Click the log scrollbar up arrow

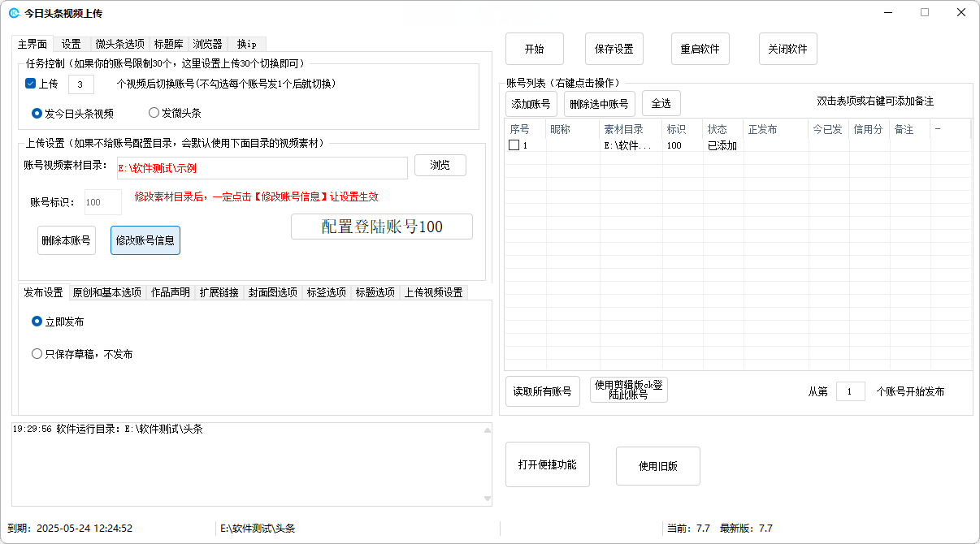tap(488, 430)
